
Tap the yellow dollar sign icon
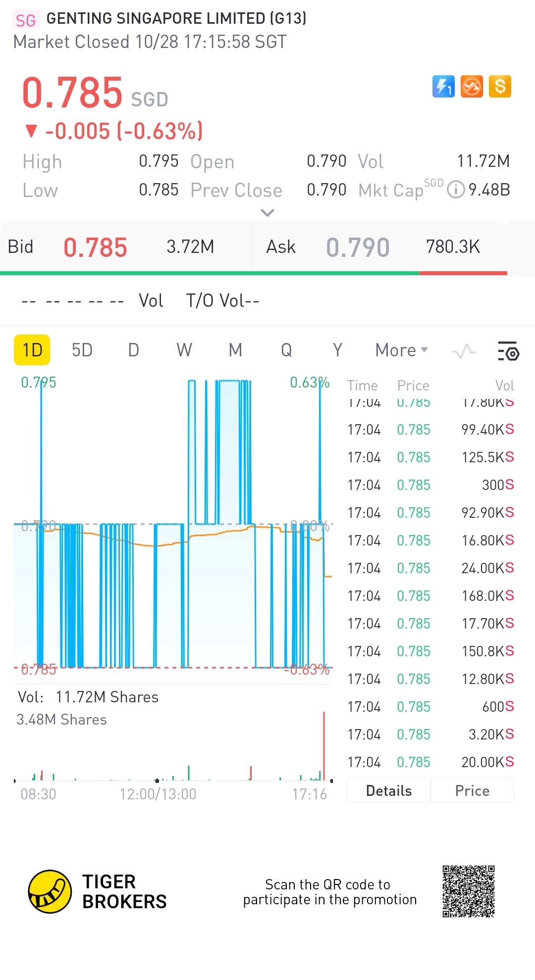pos(500,87)
